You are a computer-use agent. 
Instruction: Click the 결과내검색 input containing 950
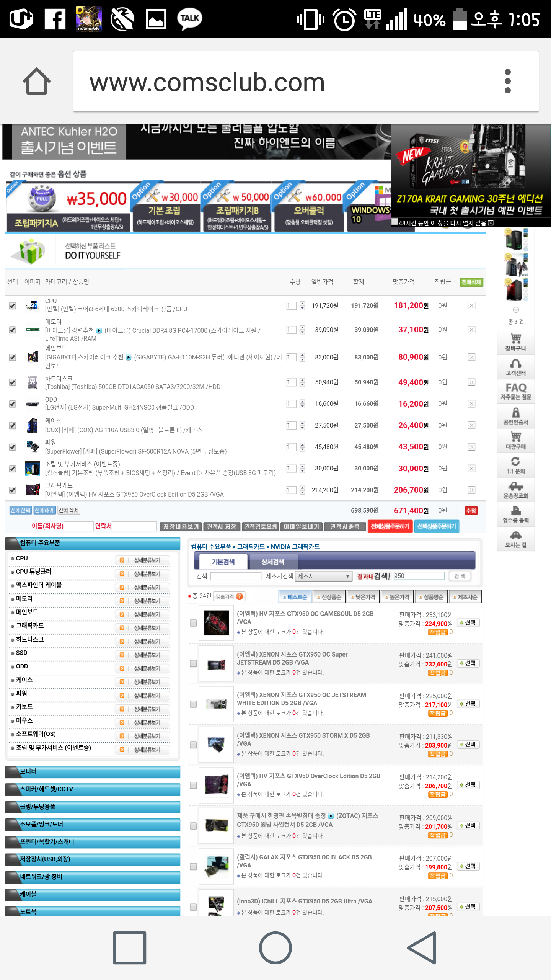(x=419, y=576)
